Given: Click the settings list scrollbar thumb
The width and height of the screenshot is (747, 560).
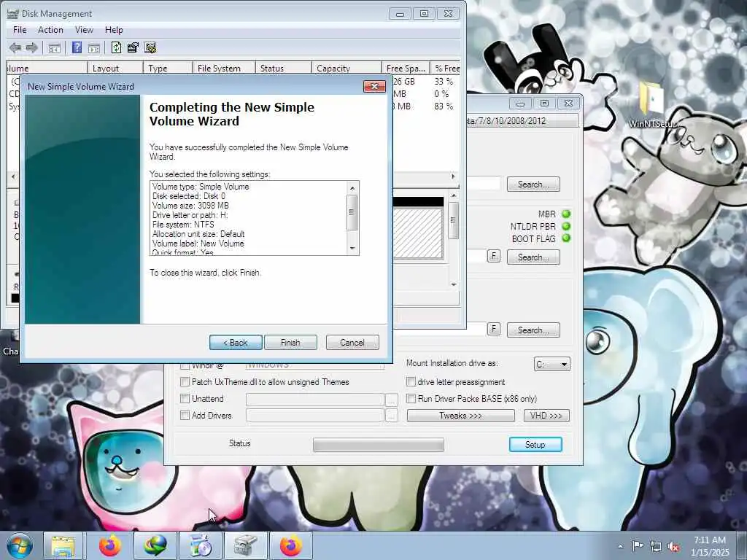Looking at the screenshot, I should click(352, 212).
